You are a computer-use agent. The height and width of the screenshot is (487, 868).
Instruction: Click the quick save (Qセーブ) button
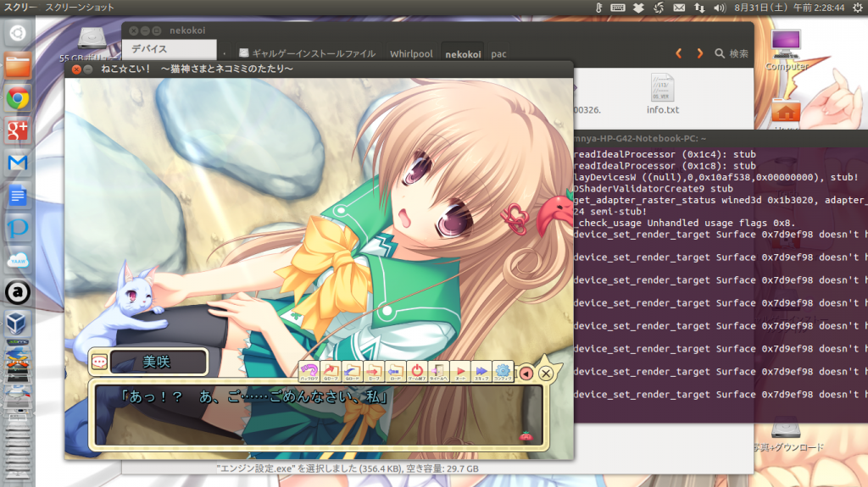[331, 371]
